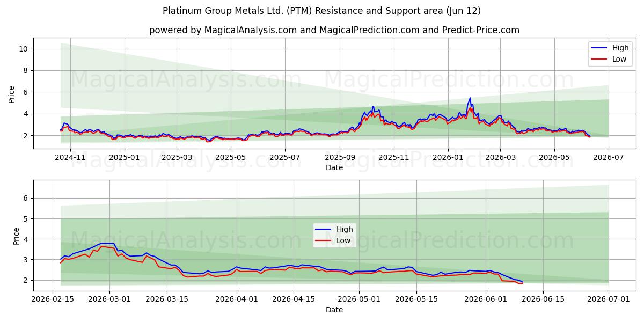Viewport: 644px width, 322px height.
Task: Click the '2026-06-01' date tick on the bottom chart
Action: pos(486,300)
